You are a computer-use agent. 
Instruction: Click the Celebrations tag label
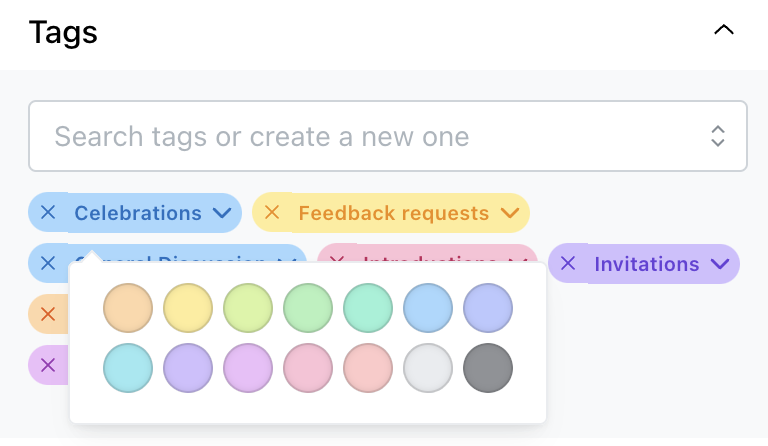[138, 213]
